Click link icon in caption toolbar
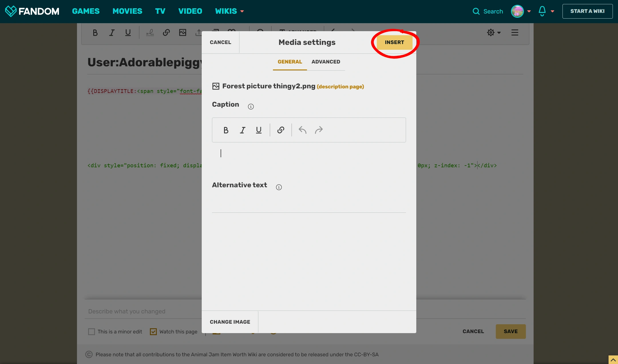Viewport: 618px width, 364px height. [281, 130]
